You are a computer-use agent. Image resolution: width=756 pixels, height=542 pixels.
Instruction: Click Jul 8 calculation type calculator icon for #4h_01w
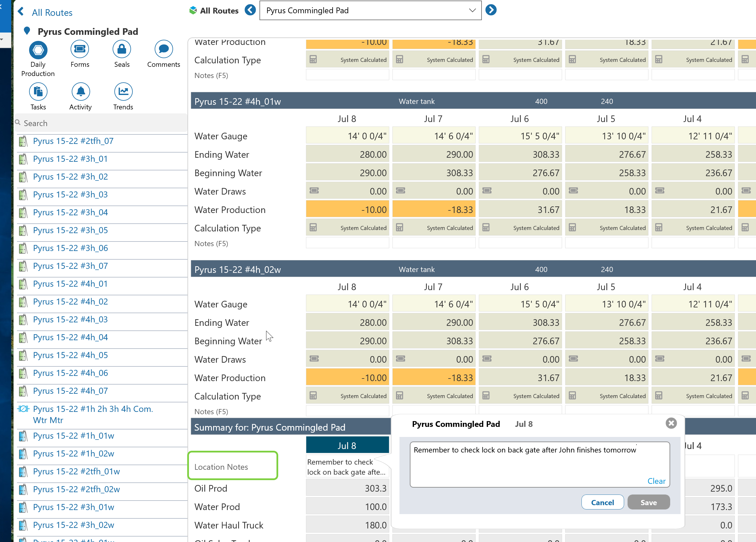click(x=313, y=227)
